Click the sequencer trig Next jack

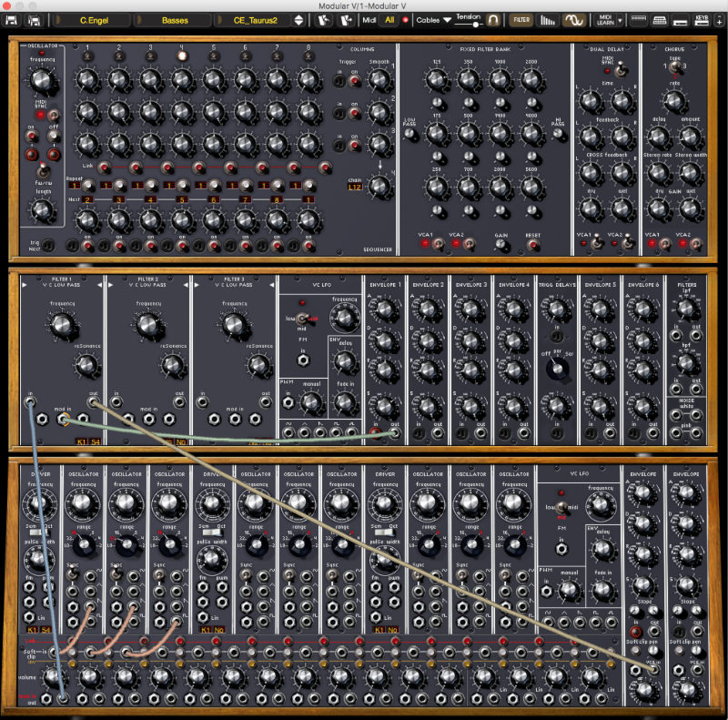(48, 246)
